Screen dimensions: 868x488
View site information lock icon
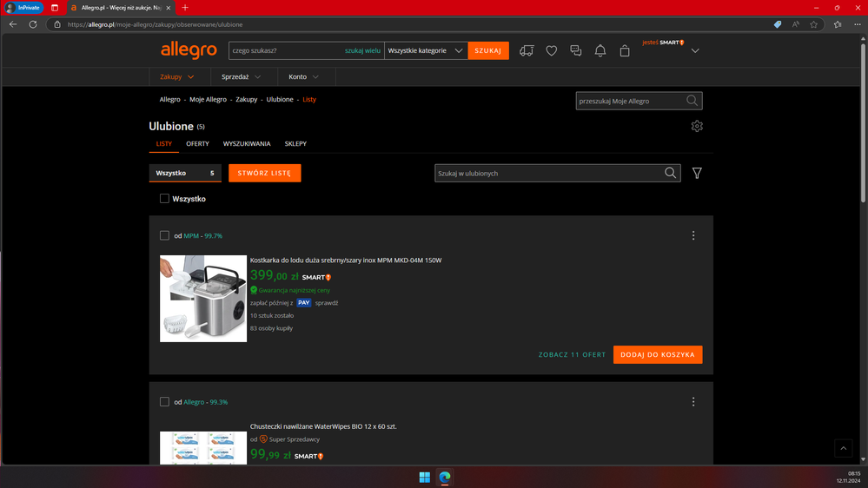(x=57, y=24)
